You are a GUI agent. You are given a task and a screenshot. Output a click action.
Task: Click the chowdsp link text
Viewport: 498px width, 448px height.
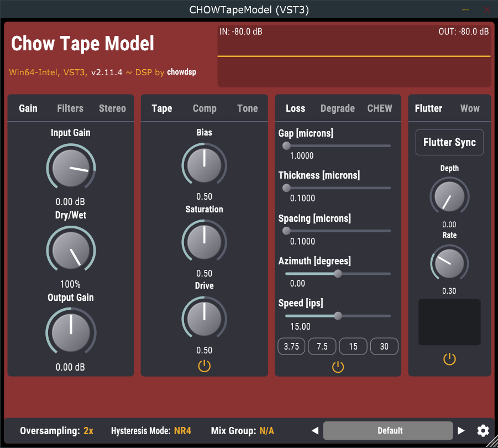182,72
